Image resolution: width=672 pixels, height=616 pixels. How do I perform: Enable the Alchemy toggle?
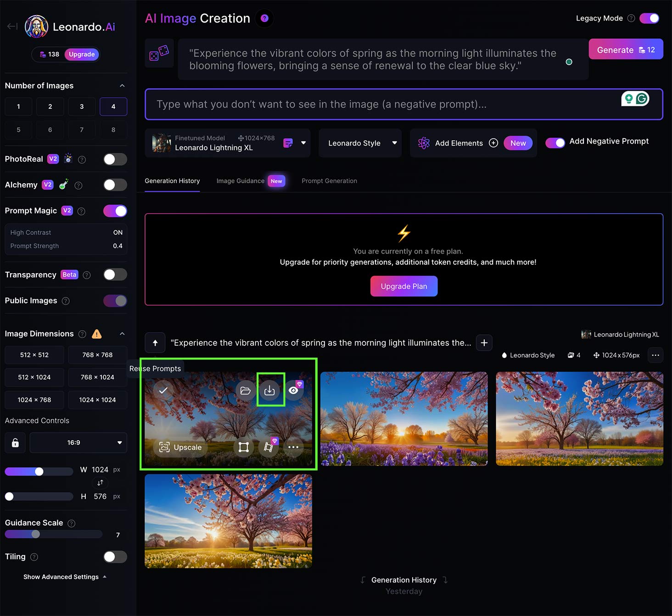[115, 185]
